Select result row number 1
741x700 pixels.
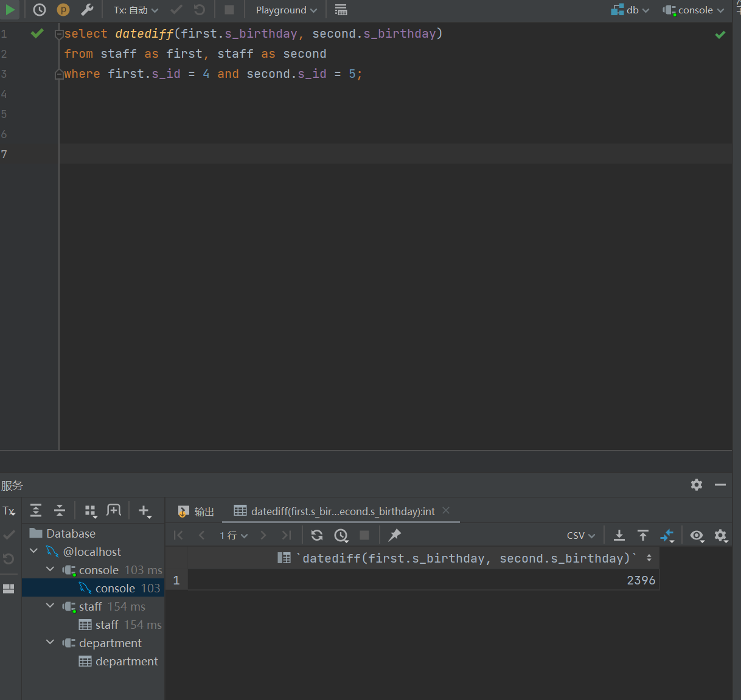tap(176, 580)
